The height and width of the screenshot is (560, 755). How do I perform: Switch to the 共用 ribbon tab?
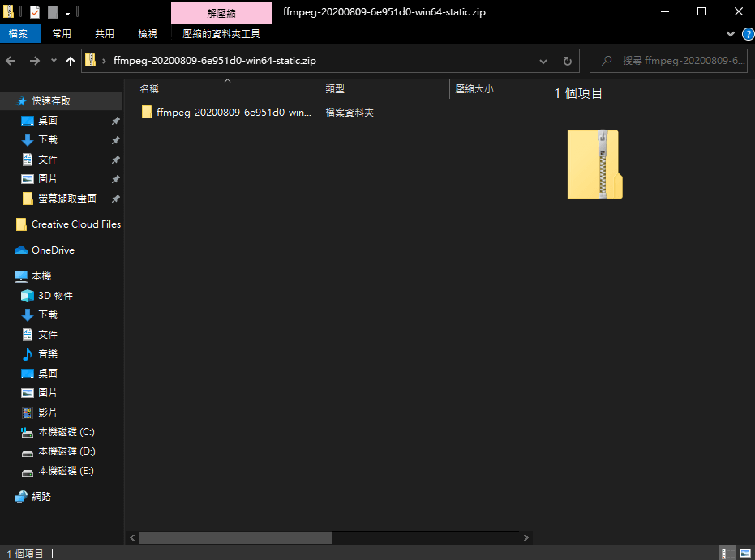[x=105, y=34]
